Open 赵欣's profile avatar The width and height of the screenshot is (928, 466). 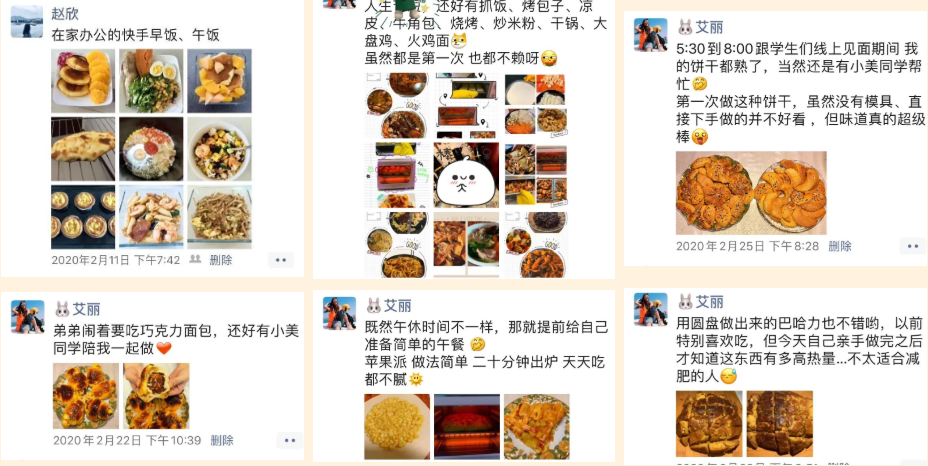[x=27, y=22]
